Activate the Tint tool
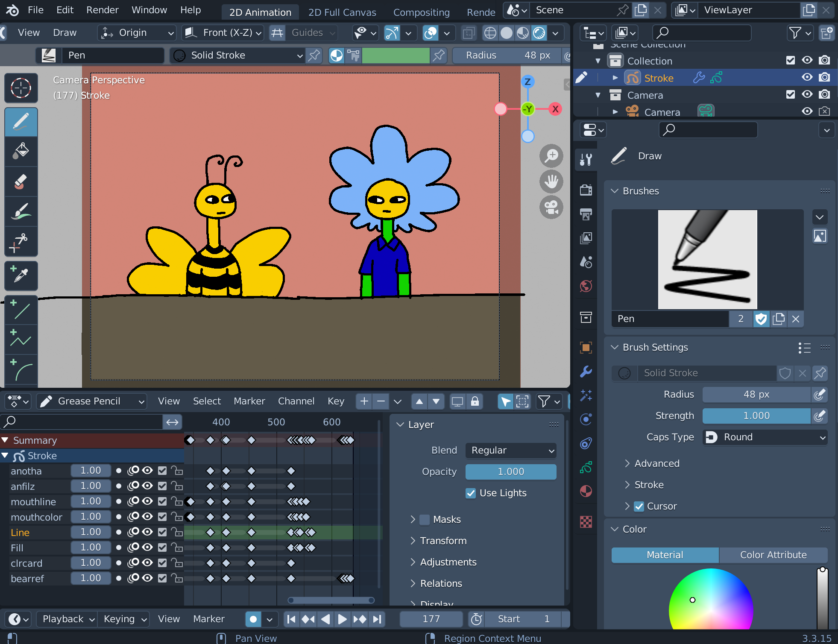This screenshot has width=838, height=644. click(x=21, y=212)
